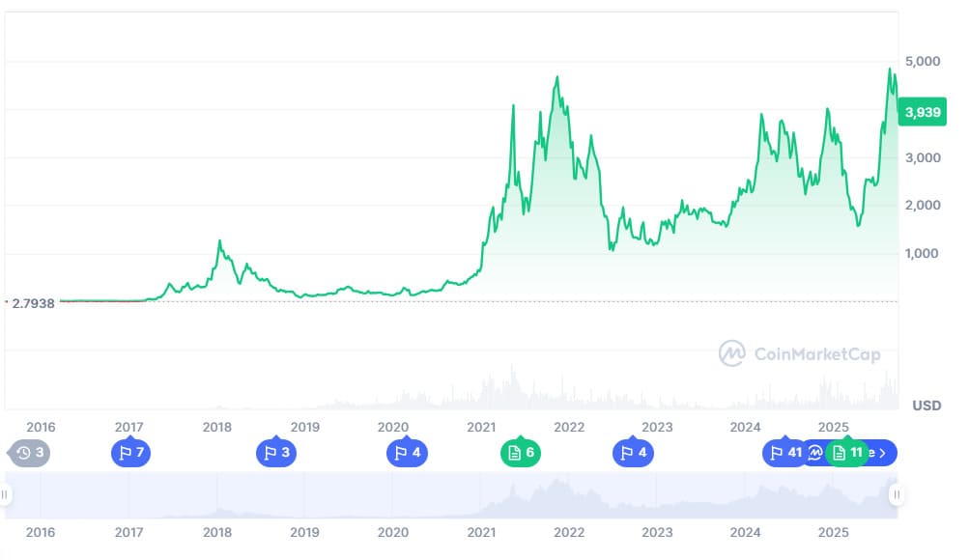969x560 pixels.
Task: Click the USD currency label
Action: coord(927,406)
